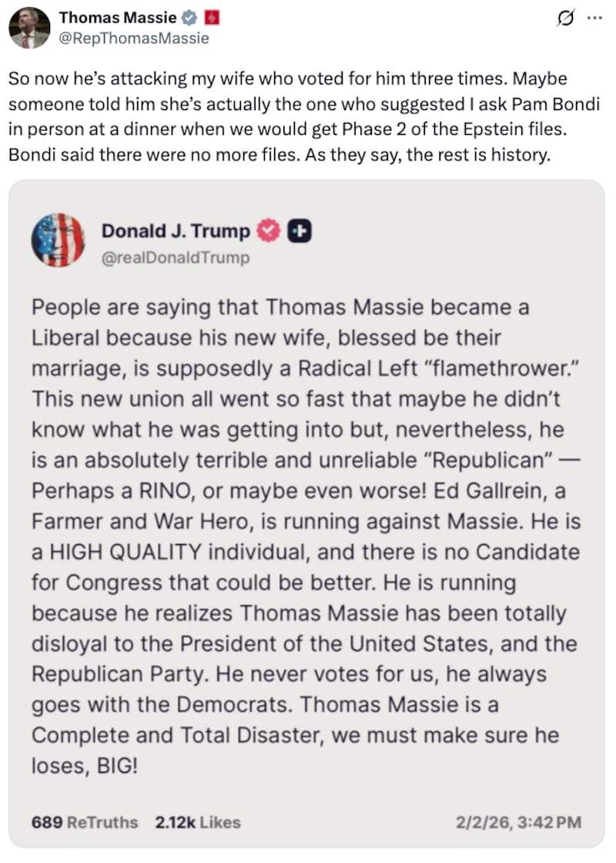Click the red verified checkmark beside Donald J. Trump
The height and width of the screenshot is (863, 616).
pos(269,230)
